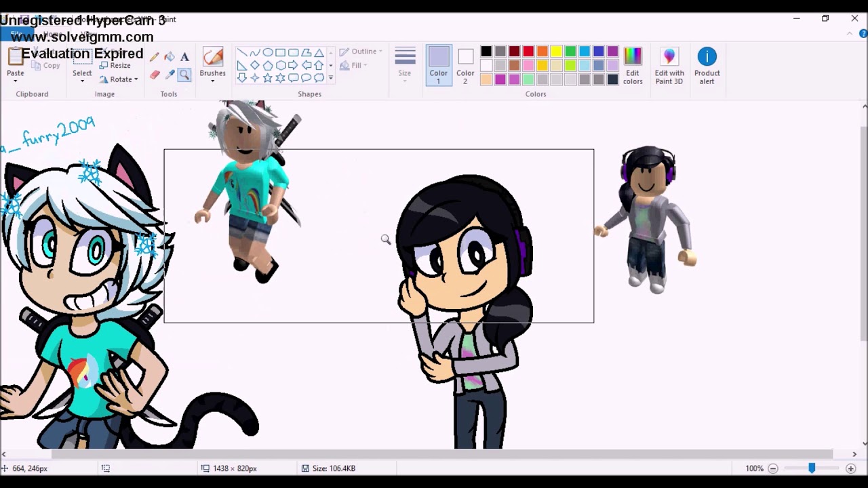The width and height of the screenshot is (868, 488).
Task: Choose the Down arrow shape
Action: point(242,78)
